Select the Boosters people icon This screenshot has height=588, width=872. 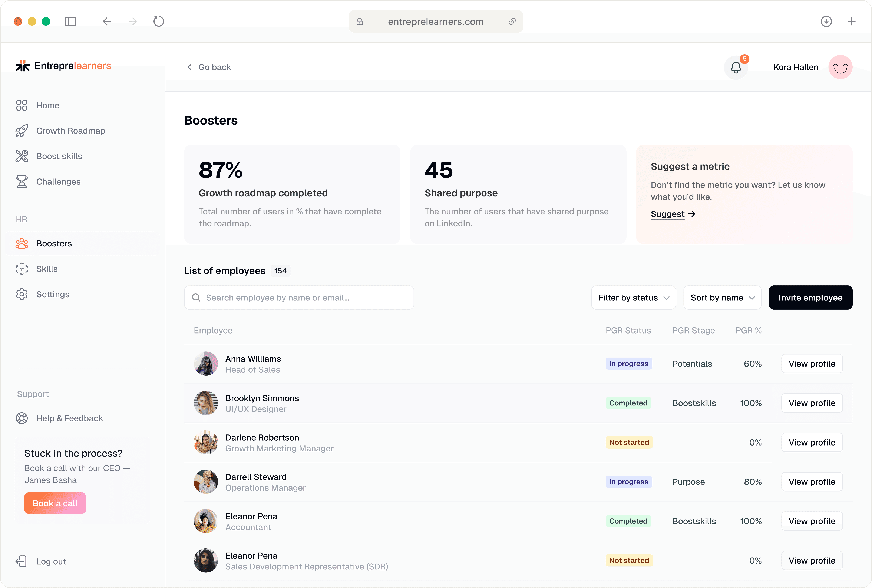click(22, 243)
